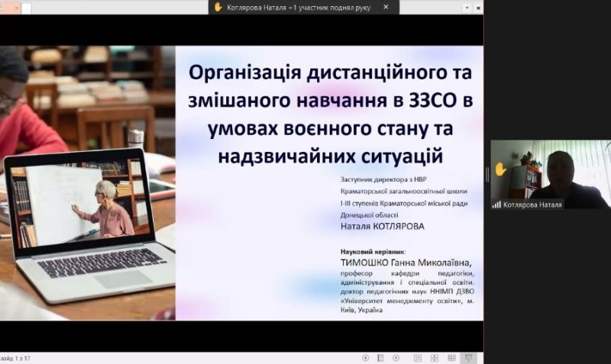This screenshot has width=611, height=364.
Task: Go to the previous slide arrow
Action: click(x=366, y=357)
